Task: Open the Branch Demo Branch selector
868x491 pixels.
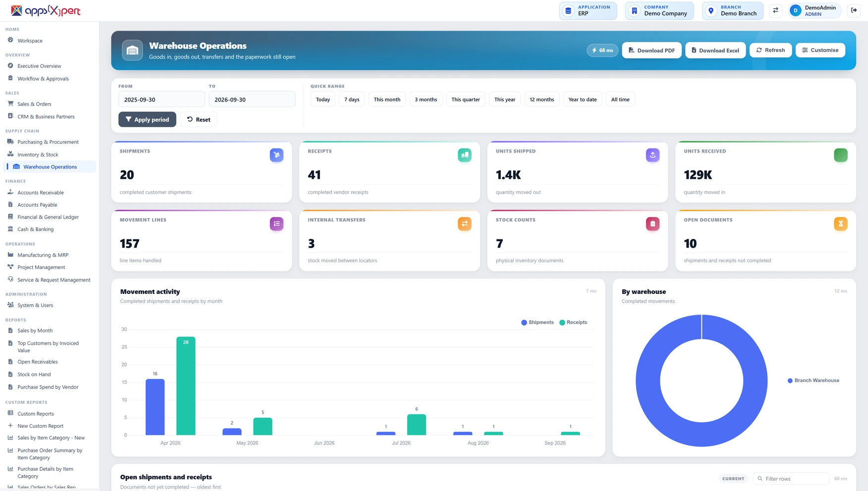Action: pyautogui.click(x=732, y=10)
